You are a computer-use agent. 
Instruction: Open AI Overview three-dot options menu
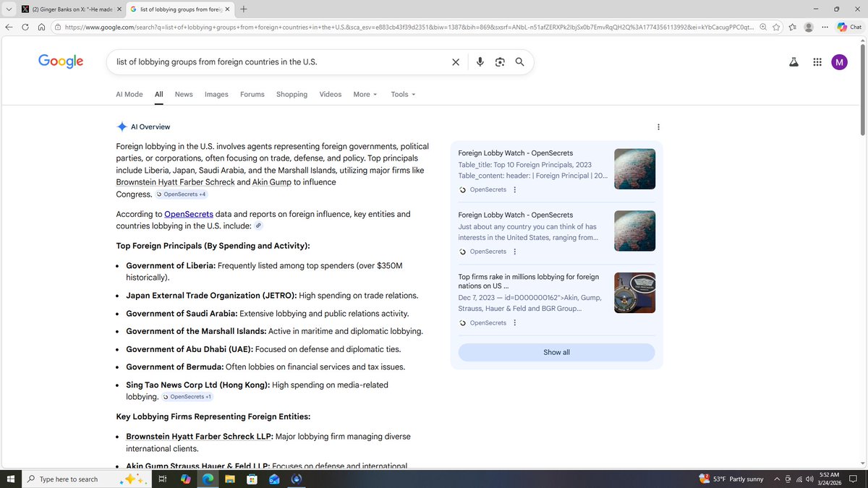pyautogui.click(x=658, y=127)
